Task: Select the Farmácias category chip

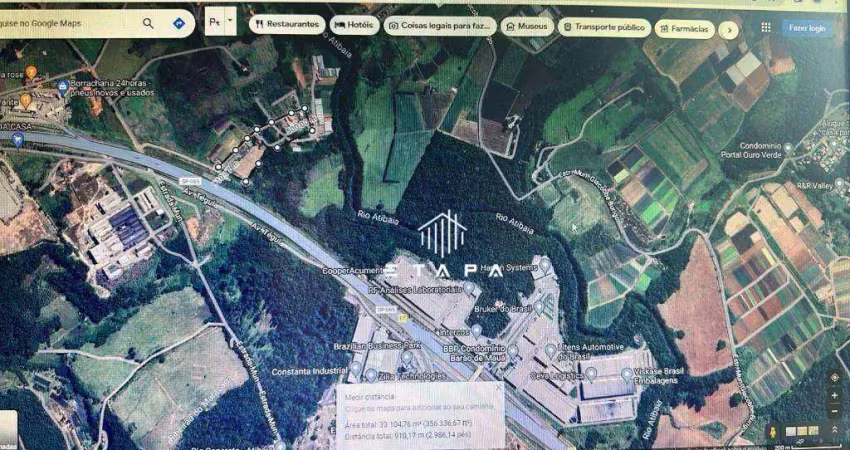Action: pyautogui.click(x=684, y=29)
